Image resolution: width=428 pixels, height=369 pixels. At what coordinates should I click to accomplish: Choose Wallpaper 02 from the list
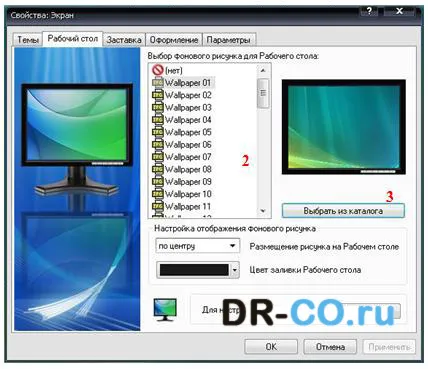coord(188,95)
